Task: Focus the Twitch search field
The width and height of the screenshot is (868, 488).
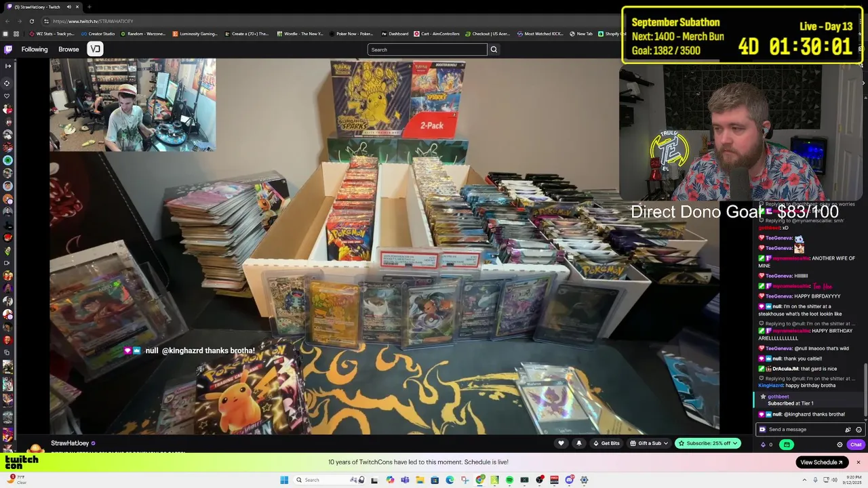Action: click(427, 49)
